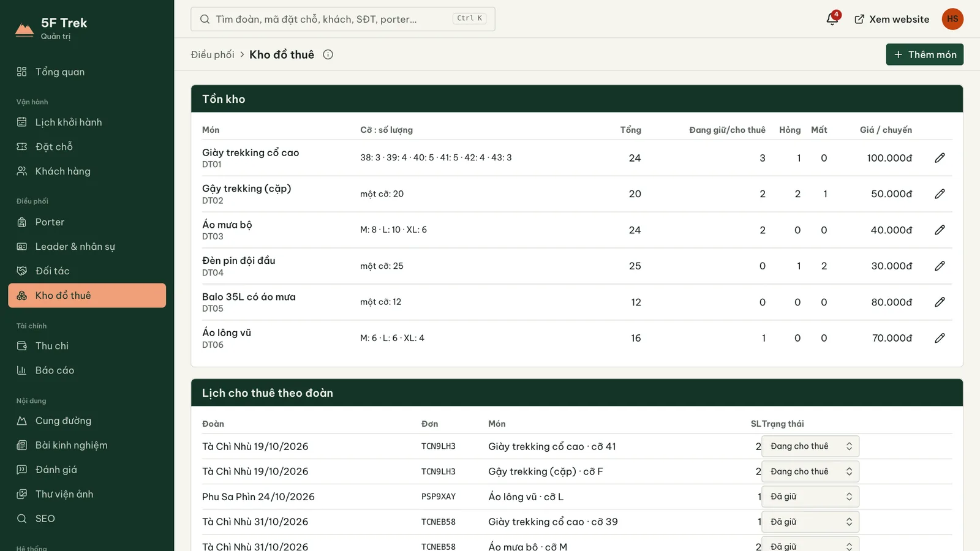Click the Tổng quan dashboard icon

pos(22,72)
